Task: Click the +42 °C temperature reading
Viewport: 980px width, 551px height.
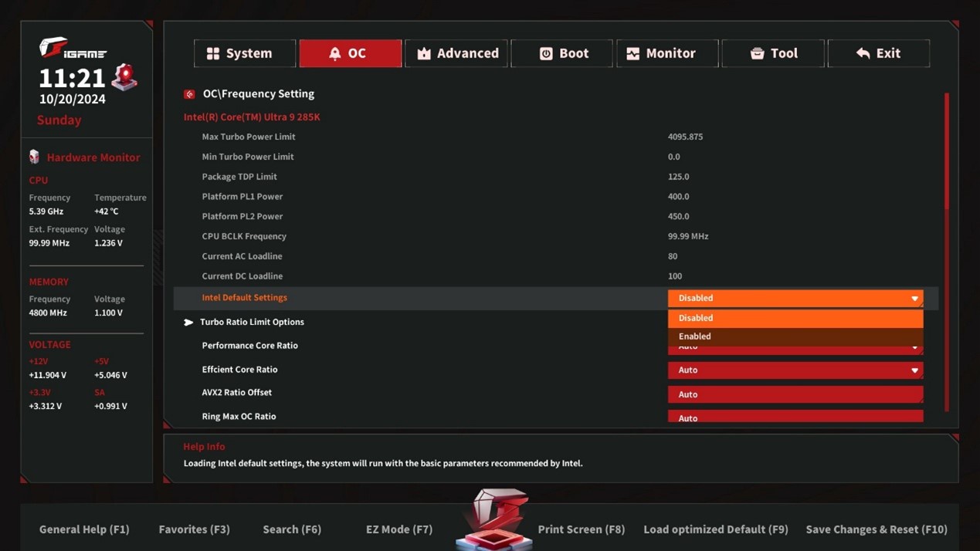Action: click(107, 211)
